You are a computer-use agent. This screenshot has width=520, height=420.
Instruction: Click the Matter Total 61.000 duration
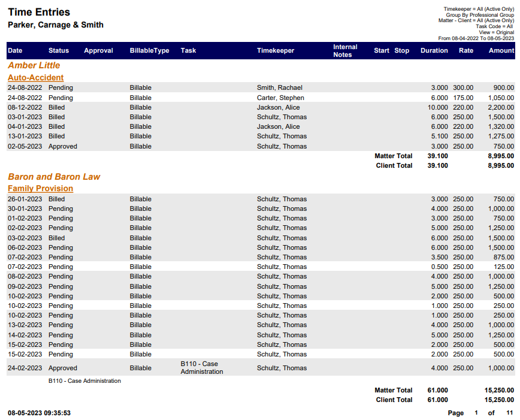click(x=438, y=390)
